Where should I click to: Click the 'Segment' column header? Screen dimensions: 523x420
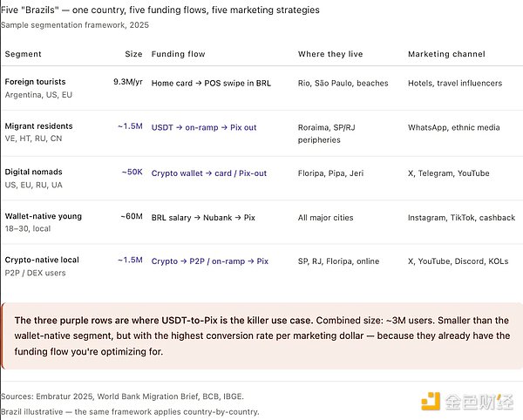point(23,54)
